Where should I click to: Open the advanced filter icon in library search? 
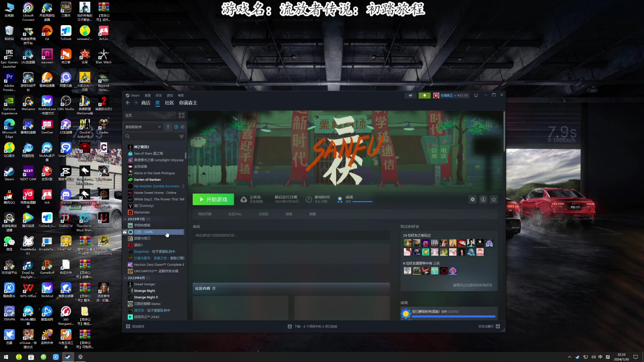coord(181,136)
